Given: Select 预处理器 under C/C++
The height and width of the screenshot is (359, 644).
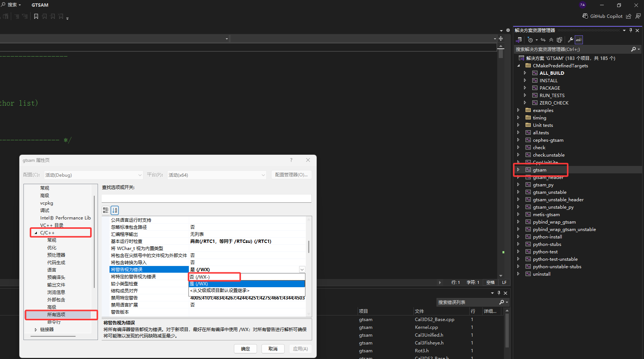Looking at the screenshot, I should click(56, 255).
